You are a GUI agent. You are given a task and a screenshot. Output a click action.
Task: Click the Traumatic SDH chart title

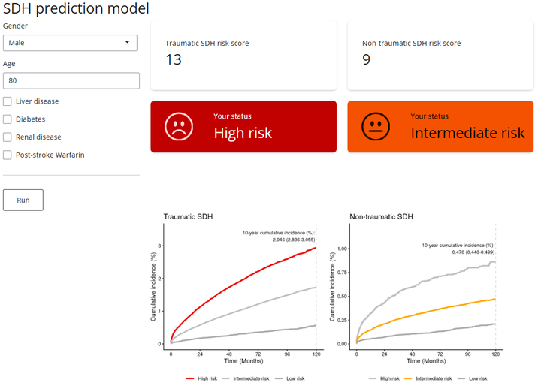tap(188, 217)
